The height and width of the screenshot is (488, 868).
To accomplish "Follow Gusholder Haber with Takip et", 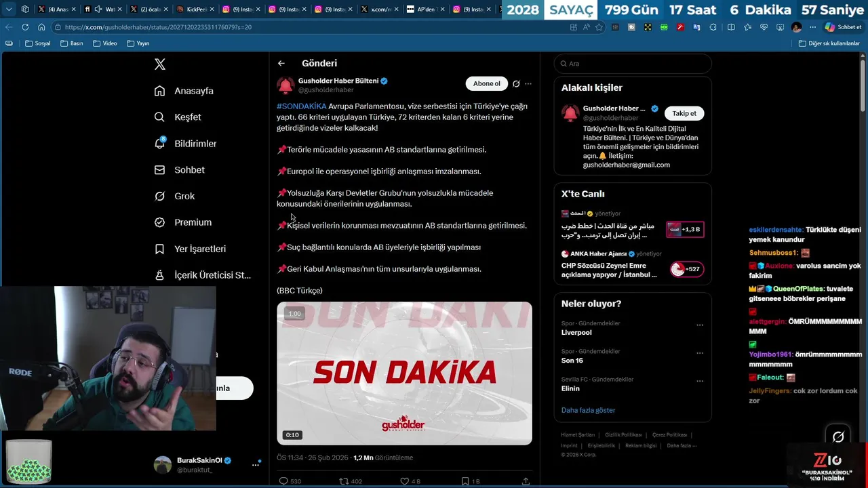I will click(x=684, y=113).
